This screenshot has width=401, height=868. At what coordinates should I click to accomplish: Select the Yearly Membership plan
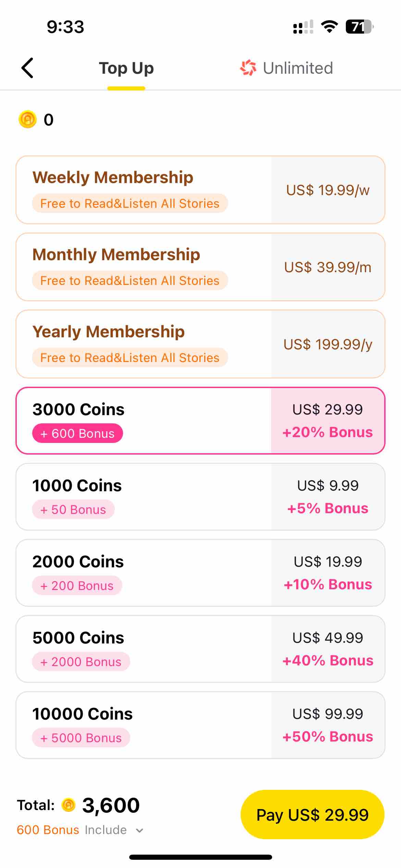200,344
